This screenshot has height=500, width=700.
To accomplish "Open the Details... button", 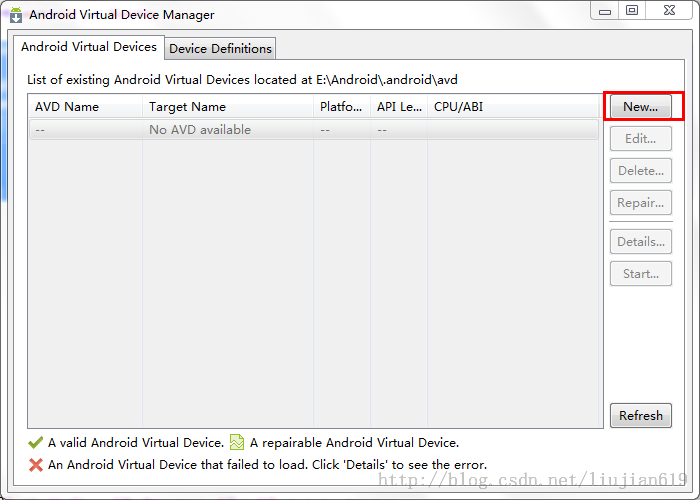I will click(x=641, y=242).
